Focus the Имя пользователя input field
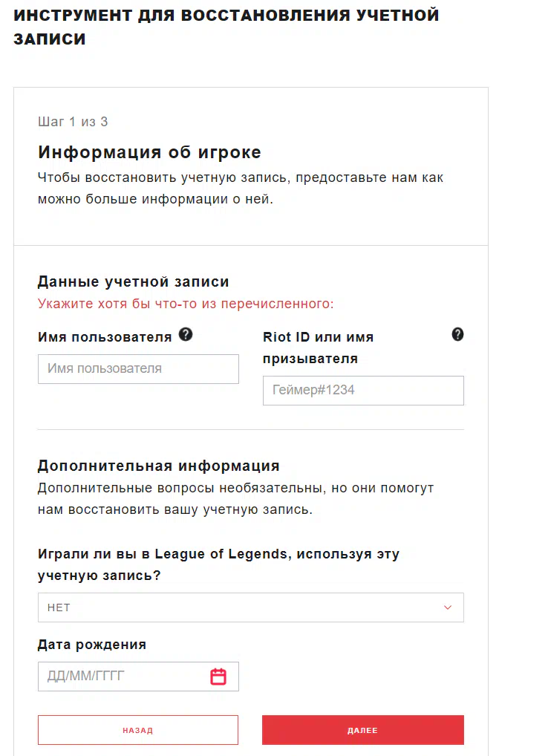The height and width of the screenshot is (756, 551). (x=138, y=369)
